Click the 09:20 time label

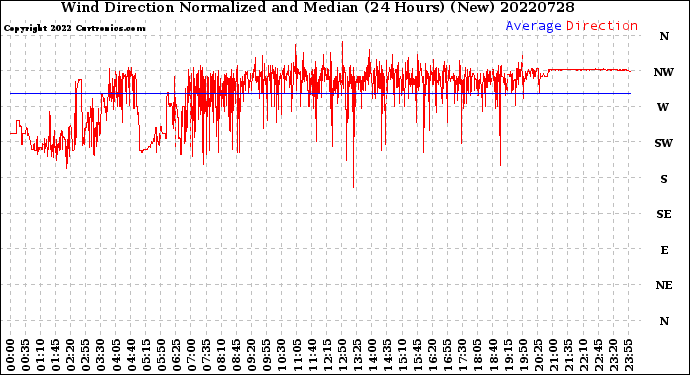point(252,355)
